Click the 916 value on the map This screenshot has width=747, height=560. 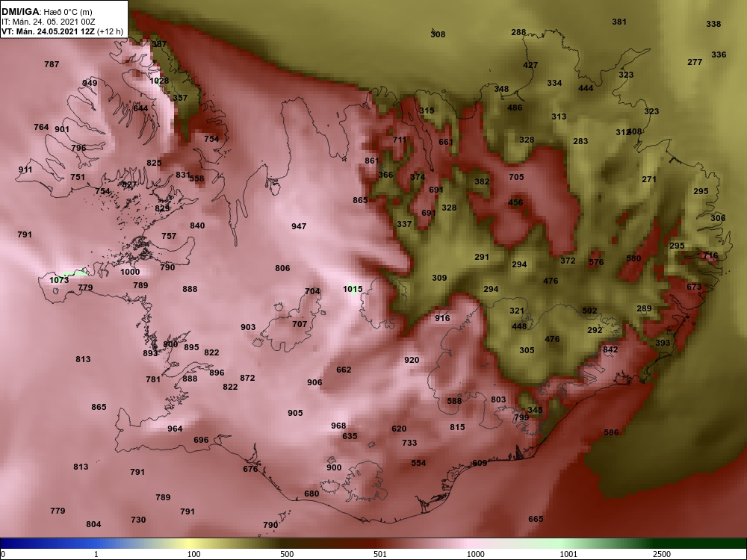click(x=442, y=318)
